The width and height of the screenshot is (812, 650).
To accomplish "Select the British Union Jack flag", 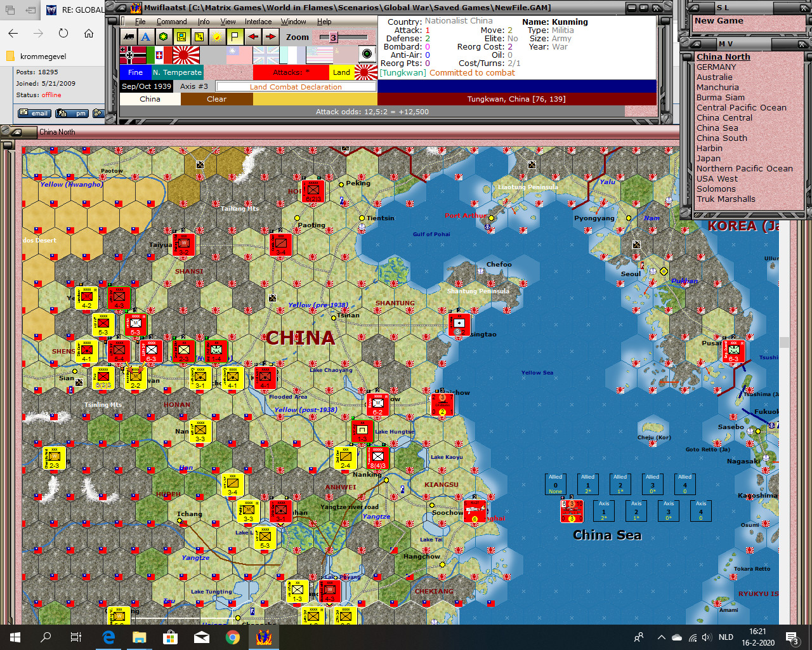I will [x=266, y=55].
